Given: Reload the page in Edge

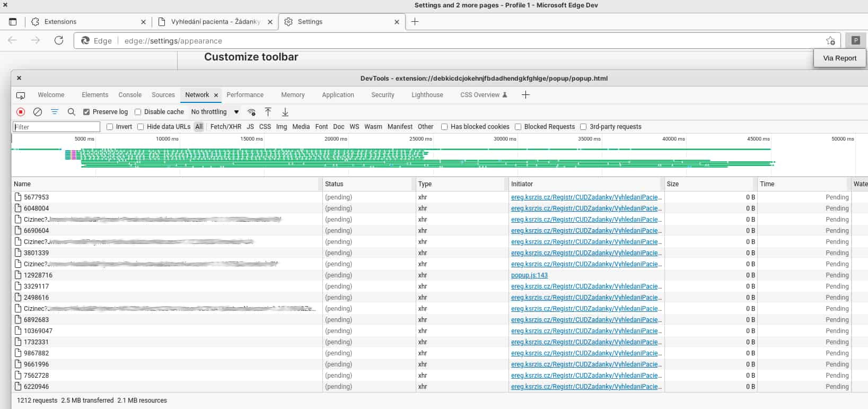Looking at the screenshot, I should click(x=59, y=41).
